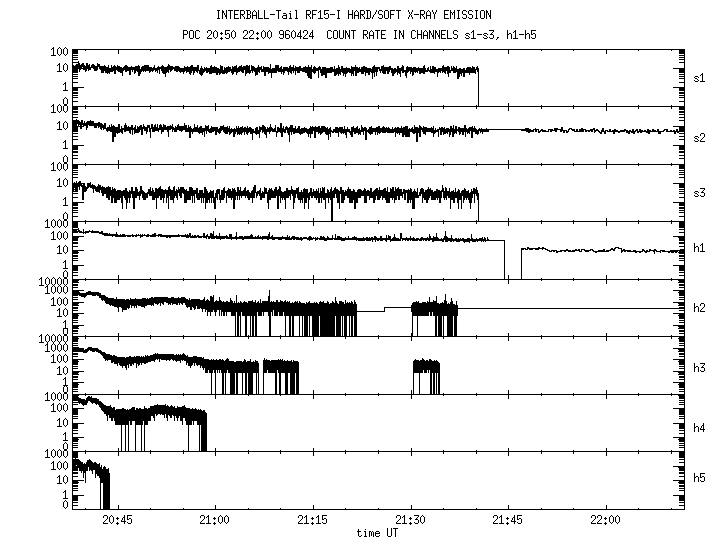Click the h3 data burst near 21:30
This screenshot has width=720, height=550.
tap(426, 377)
